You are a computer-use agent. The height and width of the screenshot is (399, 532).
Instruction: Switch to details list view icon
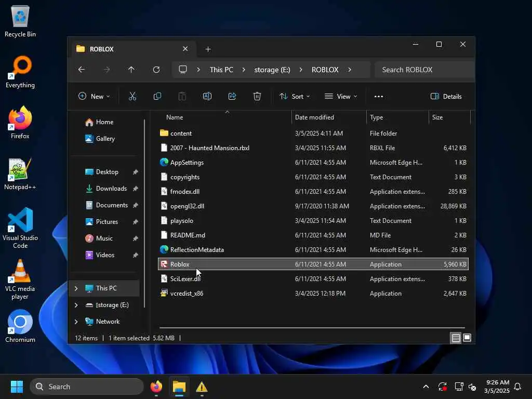[456, 338]
